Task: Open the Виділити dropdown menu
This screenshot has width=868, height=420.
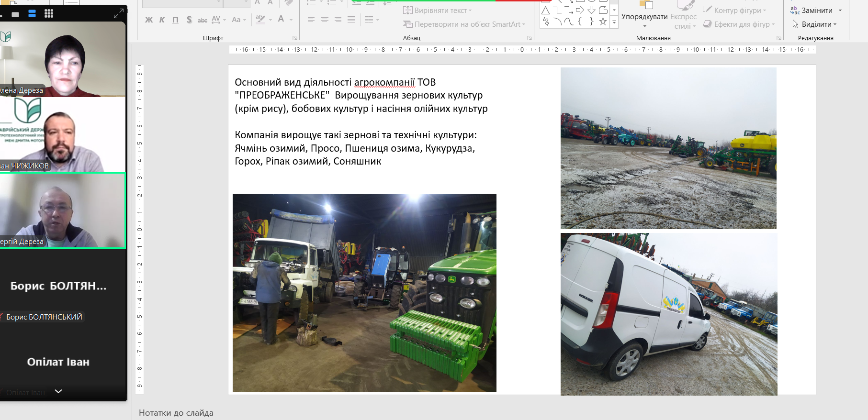Action: click(x=815, y=24)
